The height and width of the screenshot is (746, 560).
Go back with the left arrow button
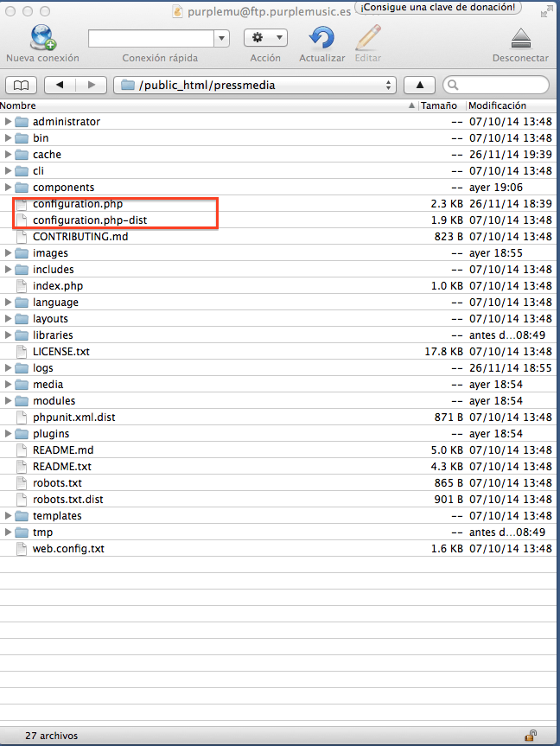click(x=60, y=86)
